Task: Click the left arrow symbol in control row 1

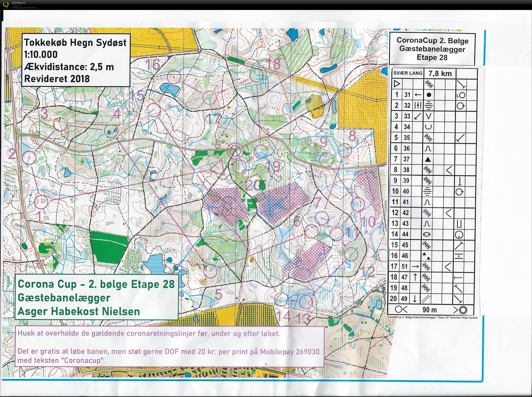Action: [x=418, y=95]
